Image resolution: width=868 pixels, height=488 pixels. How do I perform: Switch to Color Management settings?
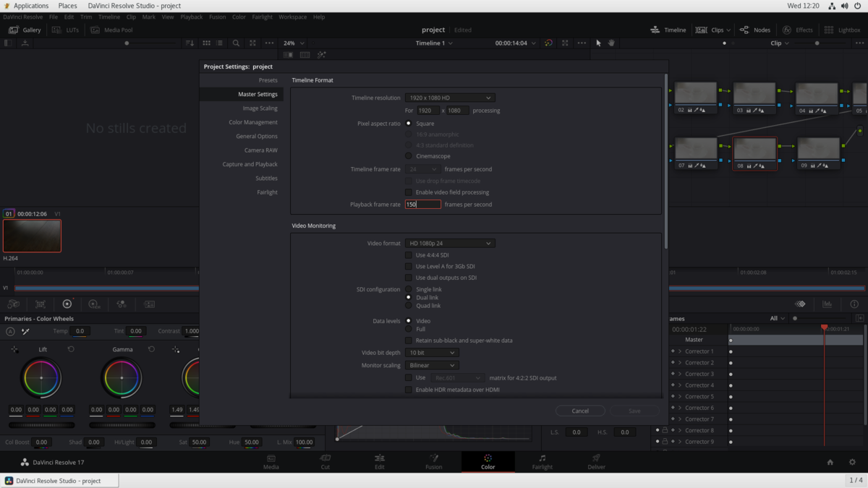[x=253, y=122]
